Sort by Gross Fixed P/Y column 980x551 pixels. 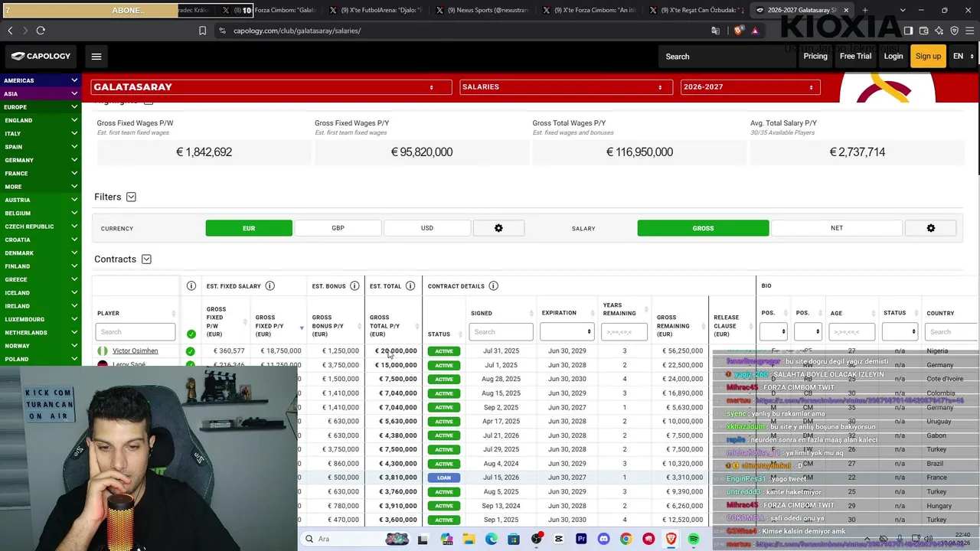[x=279, y=327]
